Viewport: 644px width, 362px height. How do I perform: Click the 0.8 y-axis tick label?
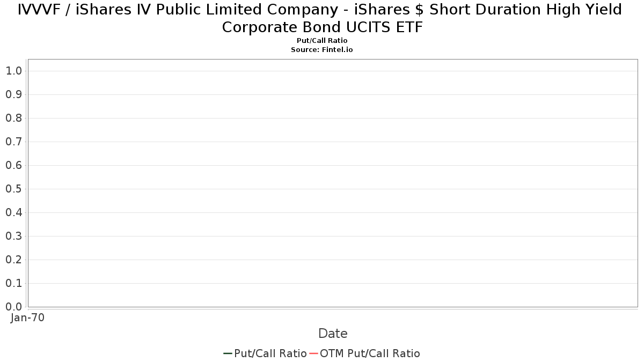tap(13, 118)
